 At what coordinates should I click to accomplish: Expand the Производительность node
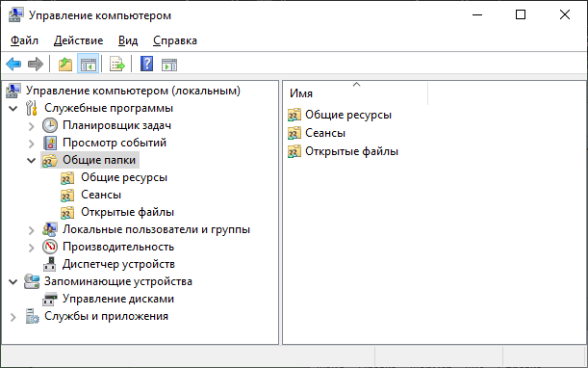32,247
